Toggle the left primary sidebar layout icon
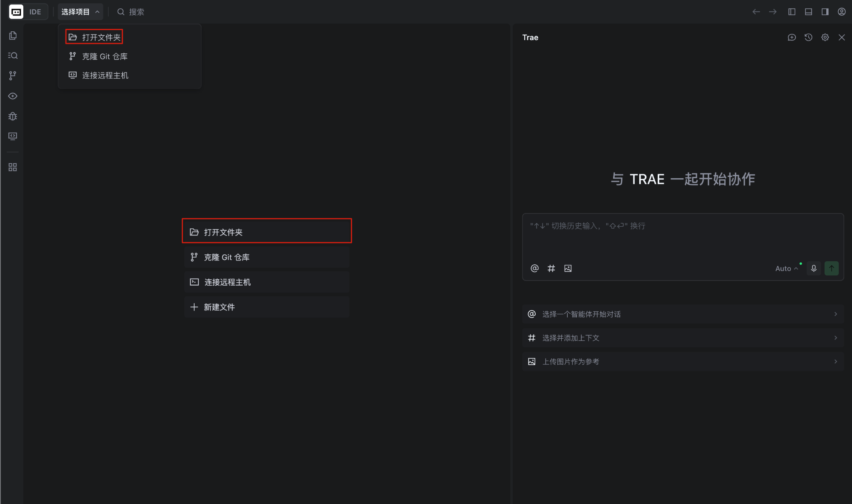The image size is (852, 504). click(792, 12)
